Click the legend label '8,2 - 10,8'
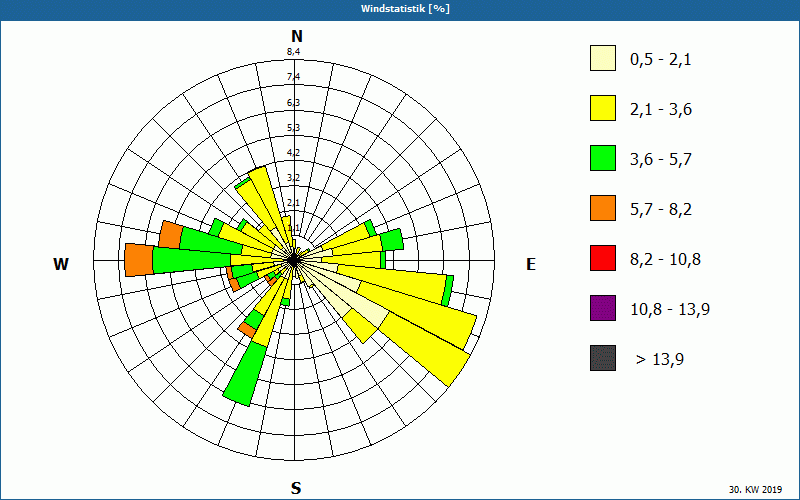 coord(665,260)
